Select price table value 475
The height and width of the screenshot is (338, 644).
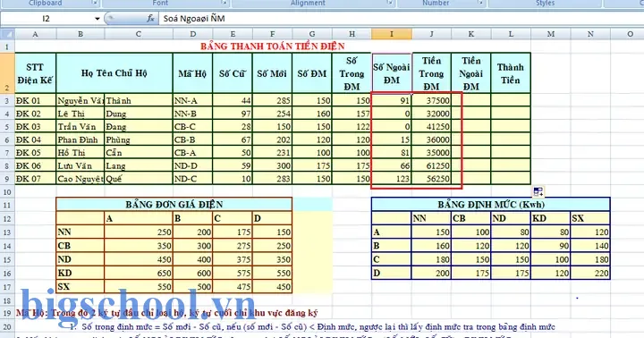tap(232, 287)
